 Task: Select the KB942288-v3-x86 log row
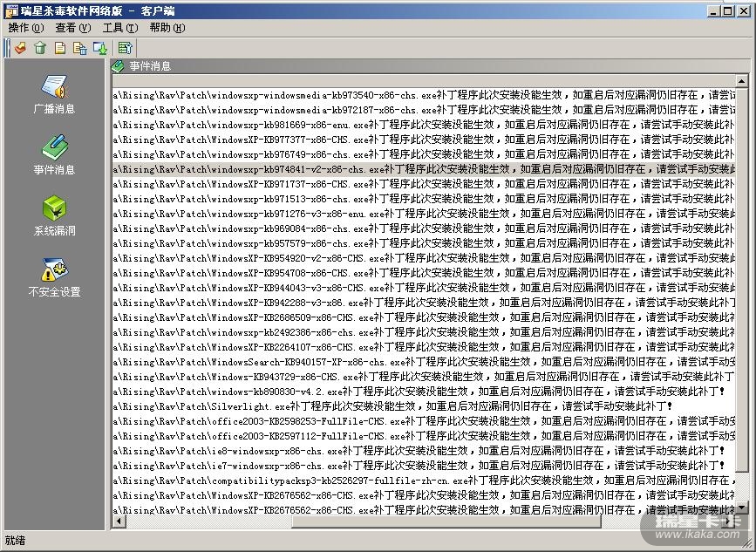click(424, 303)
